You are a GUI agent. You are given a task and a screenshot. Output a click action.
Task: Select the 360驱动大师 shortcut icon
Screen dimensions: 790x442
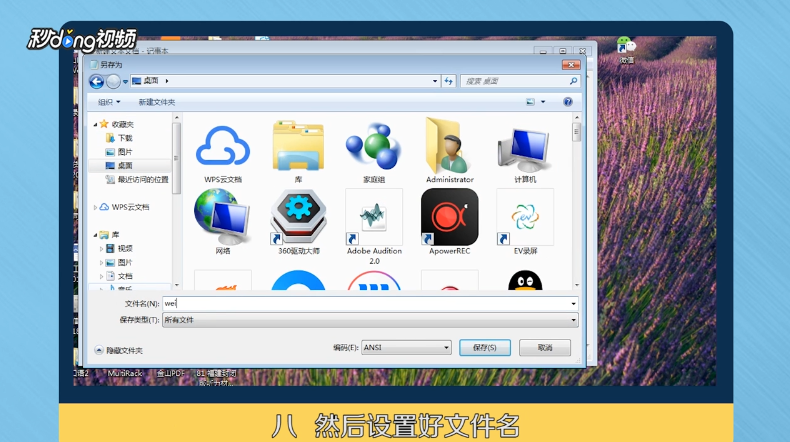click(298, 217)
